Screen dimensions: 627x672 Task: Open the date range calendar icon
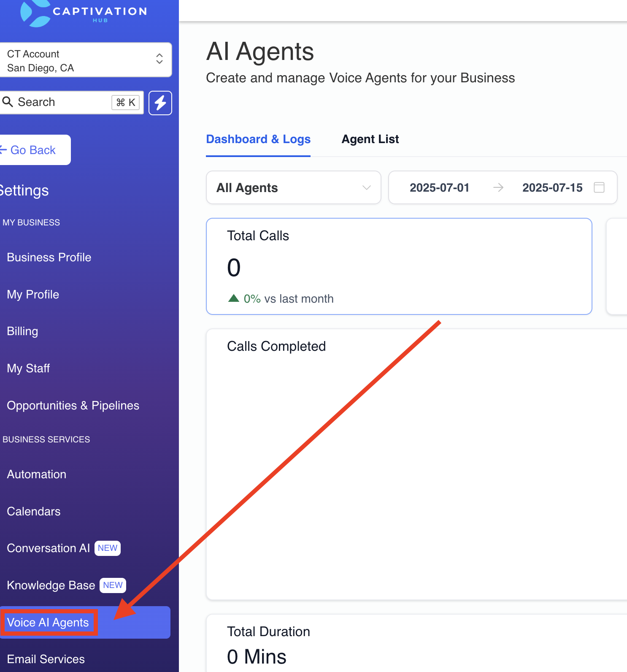click(x=599, y=187)
